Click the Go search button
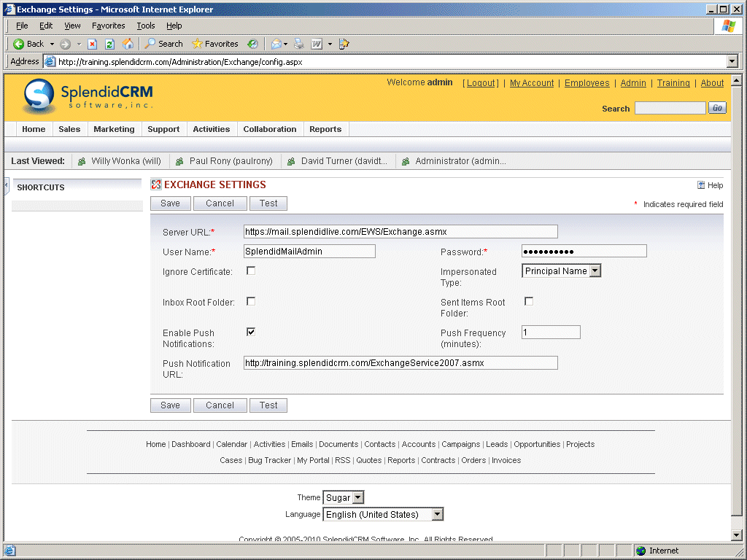This screenshot has height=560, width=747. 717,108
